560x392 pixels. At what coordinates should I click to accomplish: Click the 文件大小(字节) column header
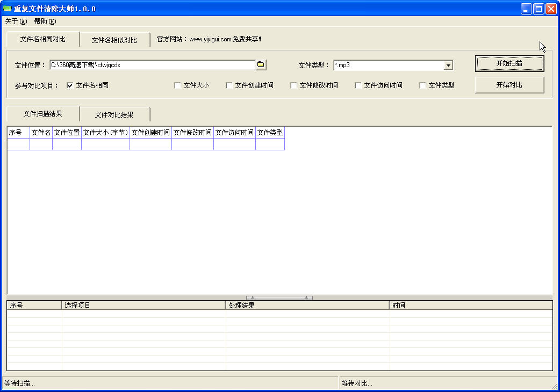[105, 133]
